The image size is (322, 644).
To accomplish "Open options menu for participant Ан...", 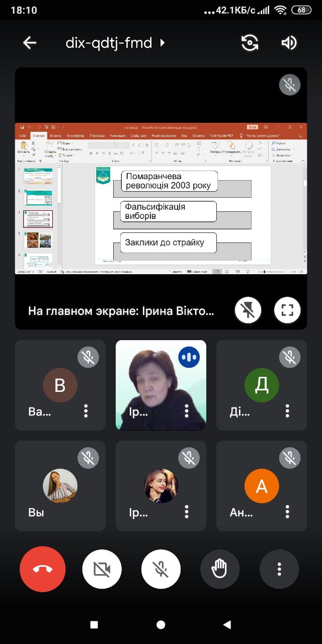I will [x=287, y=512].
